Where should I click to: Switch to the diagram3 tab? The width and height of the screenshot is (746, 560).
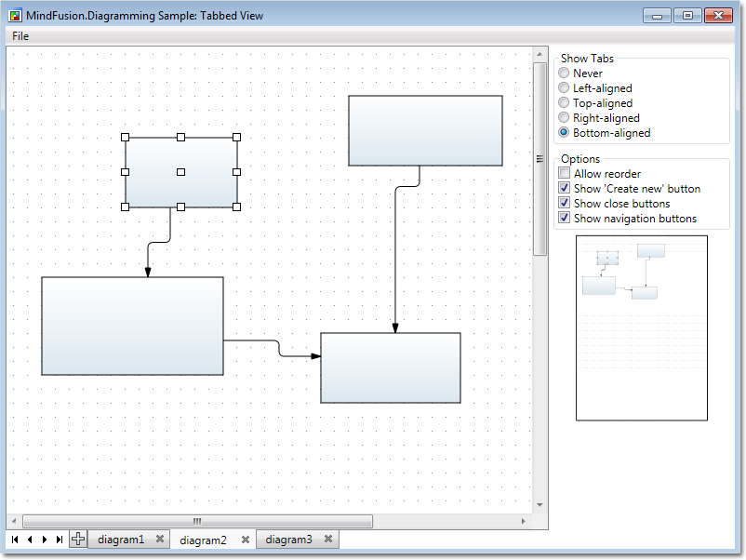(x=288, y=540)
